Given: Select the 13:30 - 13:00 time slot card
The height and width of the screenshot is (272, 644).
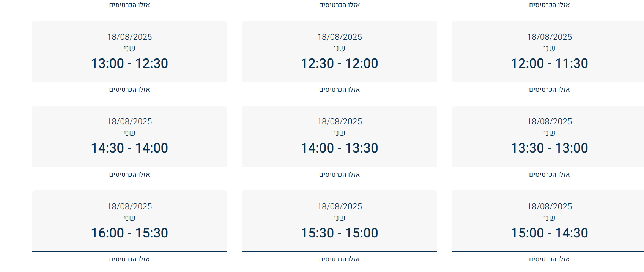Looking at the screenshot, I should click(x=549, y=136).
